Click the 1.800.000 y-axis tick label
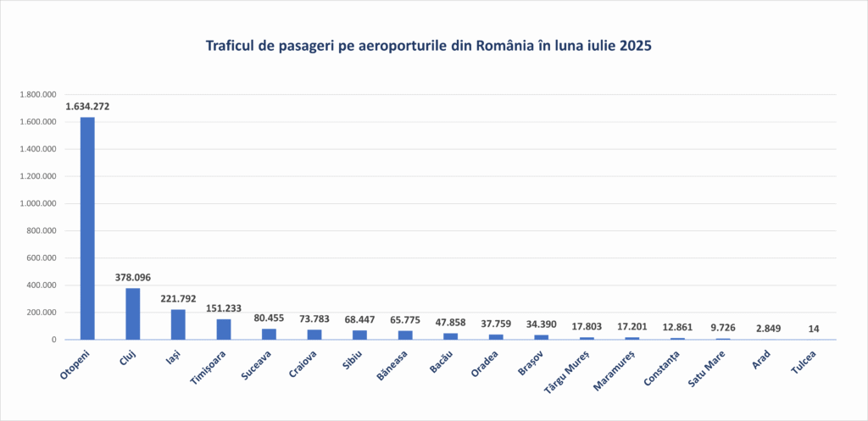 (37, 95)
